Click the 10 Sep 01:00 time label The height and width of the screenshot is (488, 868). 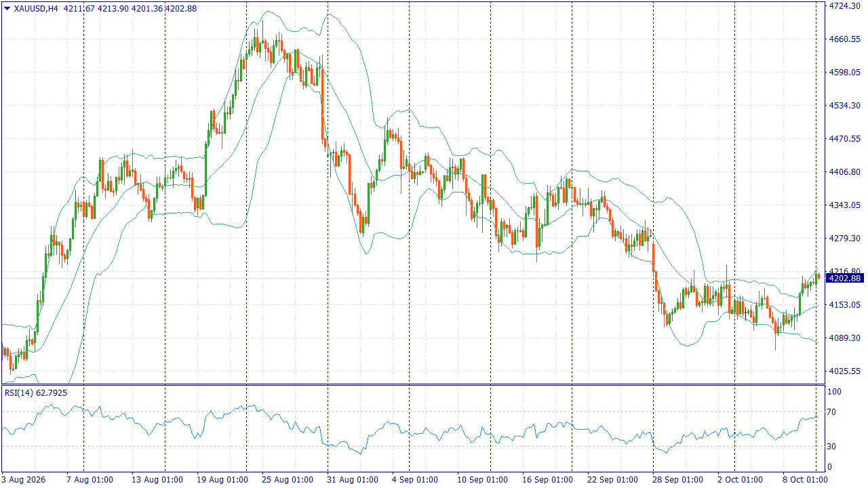tap(481, 480)
